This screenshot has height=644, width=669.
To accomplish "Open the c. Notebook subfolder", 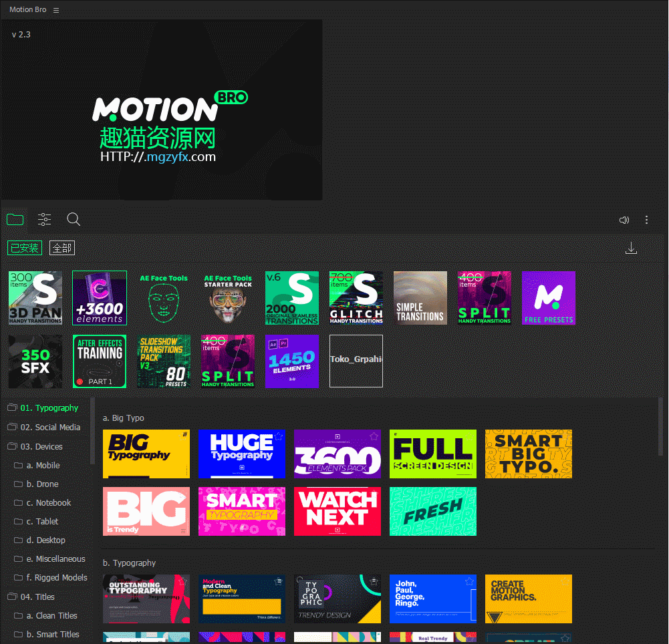I will pos(42,503).
